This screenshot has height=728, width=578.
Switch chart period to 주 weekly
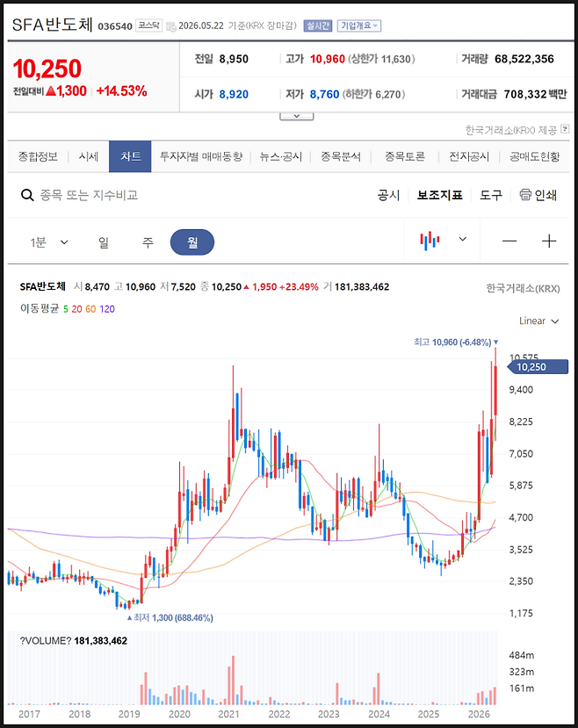[148, 241]
